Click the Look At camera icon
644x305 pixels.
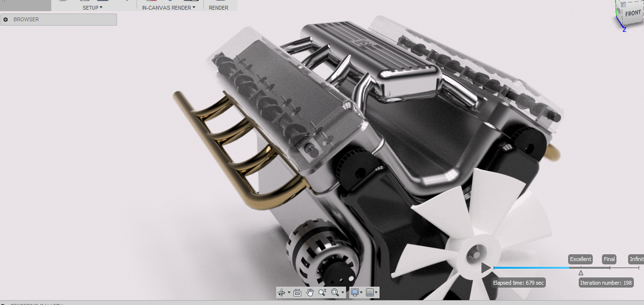297,292
